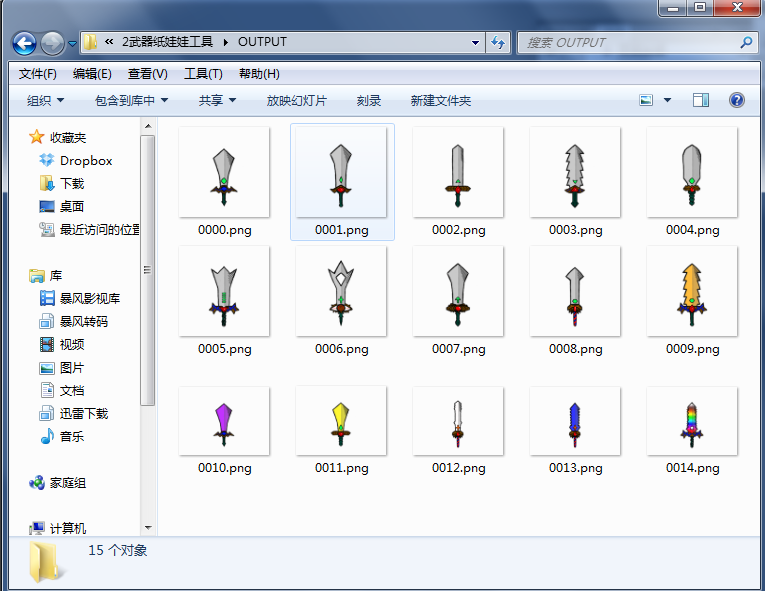765x591 pixels.
Task: Select 桌面 in favorites
Action: pos(72,206)
